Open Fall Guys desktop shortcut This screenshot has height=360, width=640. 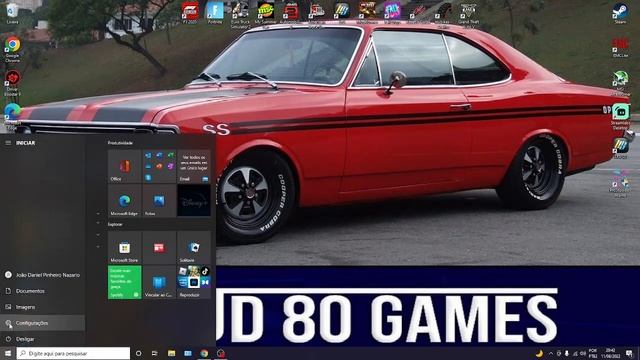pyautogui.click(x=392, y=12)
